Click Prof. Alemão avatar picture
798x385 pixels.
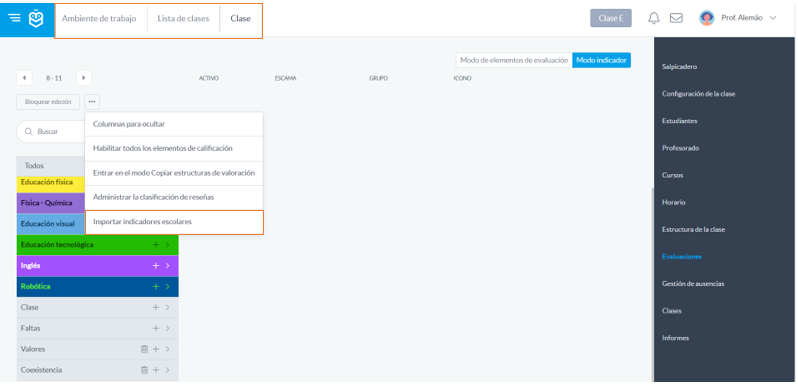pos(706,18)
